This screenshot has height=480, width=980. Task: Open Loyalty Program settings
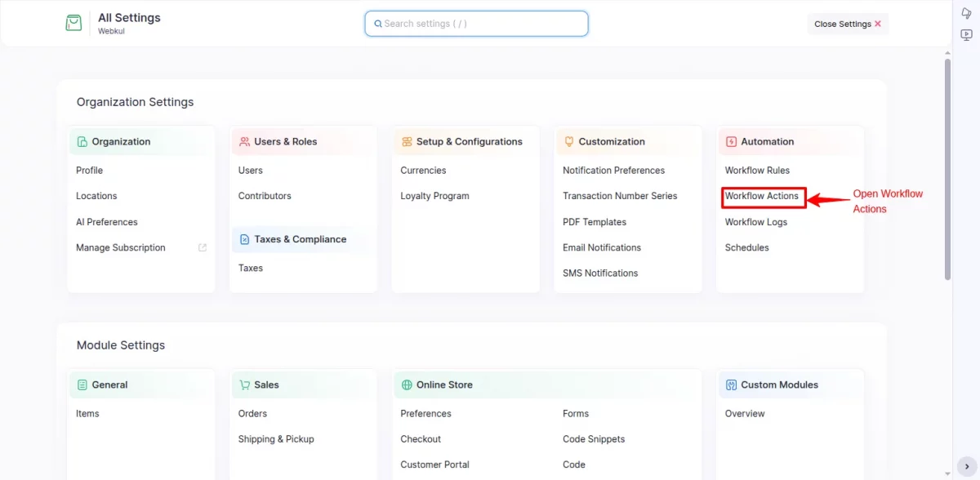point(434,196)
